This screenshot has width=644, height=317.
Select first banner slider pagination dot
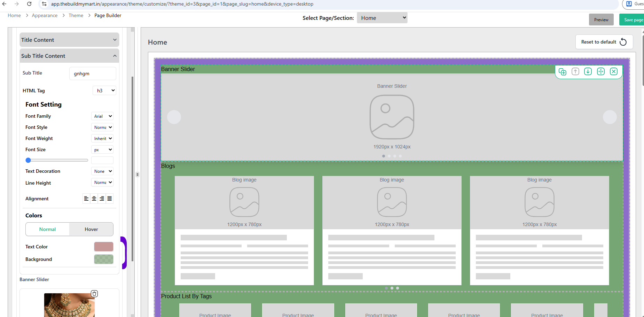coord(384,156)
